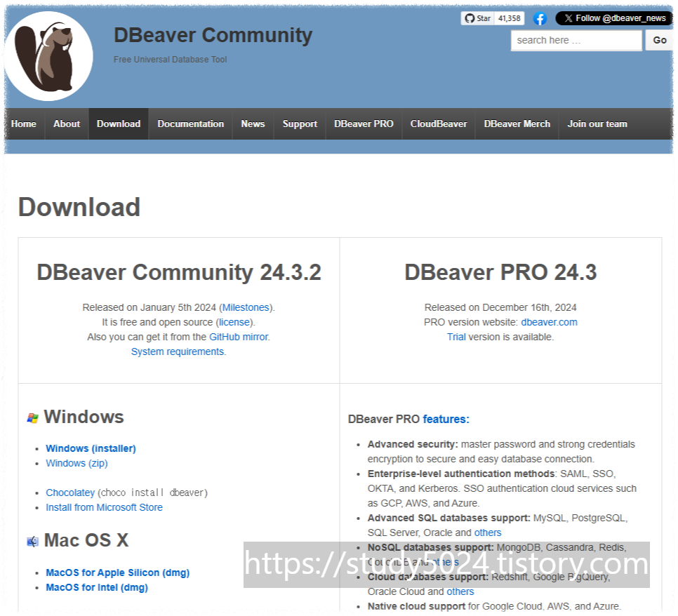Click Advanced SQL databases support text
The height and width of the screenshot is (616, 678).
pyautogui.click(x=448, y=518)
